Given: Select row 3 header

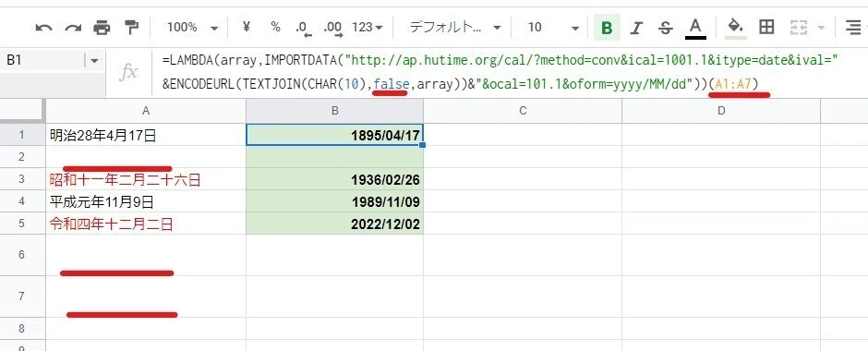Looking at the screenshot, I should [x=22, y=179].
